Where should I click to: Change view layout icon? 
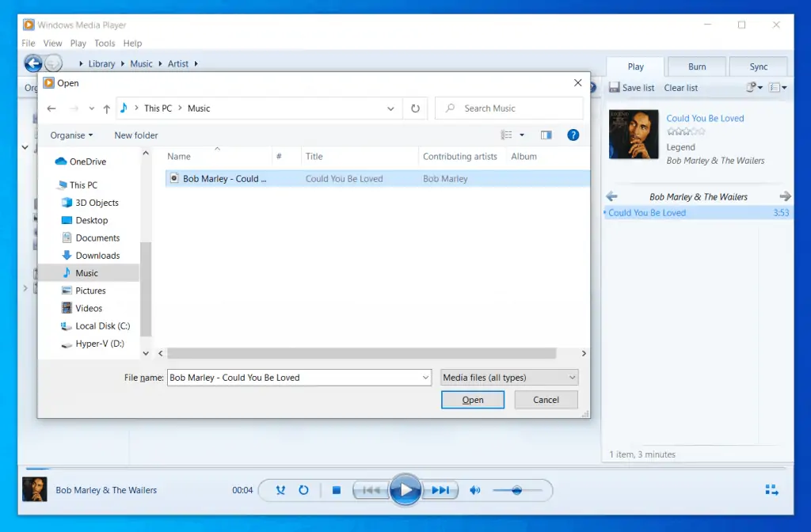pos(506,135)
